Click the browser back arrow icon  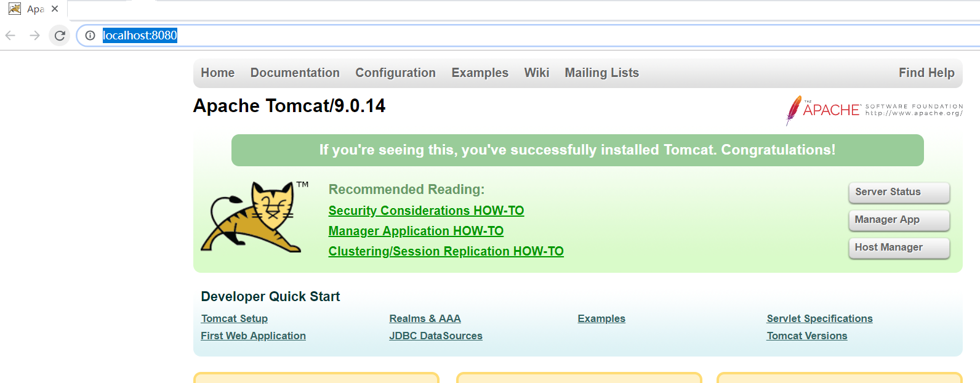coord(10,36)
